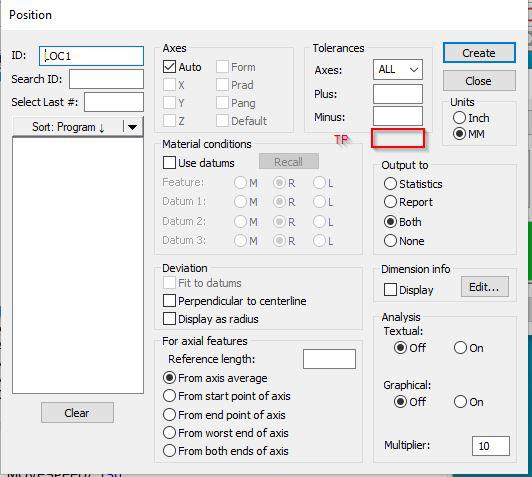The height and width of the screenshot is (477, 532).
Task: Turn Graphical analysis On
Action: [460, 402]
